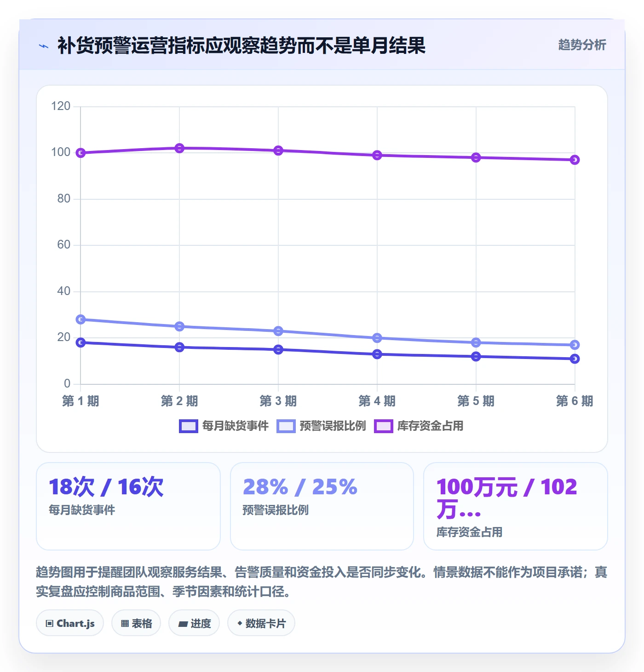The image size is (644, 672).
Task: Click the 库存资金占用 point at 第 5 期
Action: tap(476, 157)
